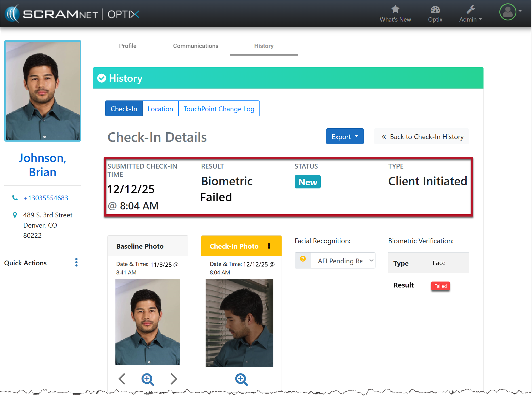
Task: Call the client phone number link
Action: [46, 198]
